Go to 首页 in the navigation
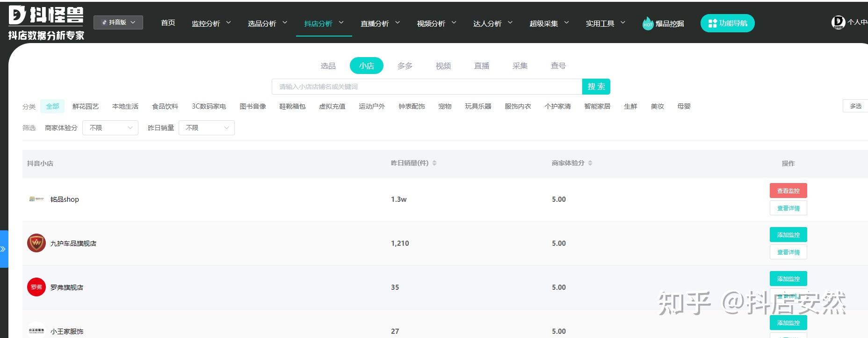This screenshot has height=338, width=868. [168, 23]
